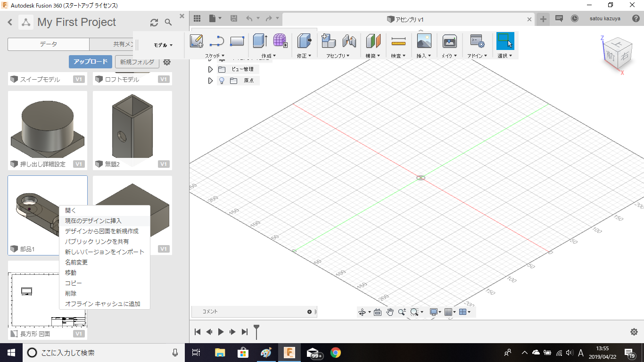This screenshot has height=362, width=644.
Task: Toggle the data panel grid icon
Action: (x=197, y=18)
